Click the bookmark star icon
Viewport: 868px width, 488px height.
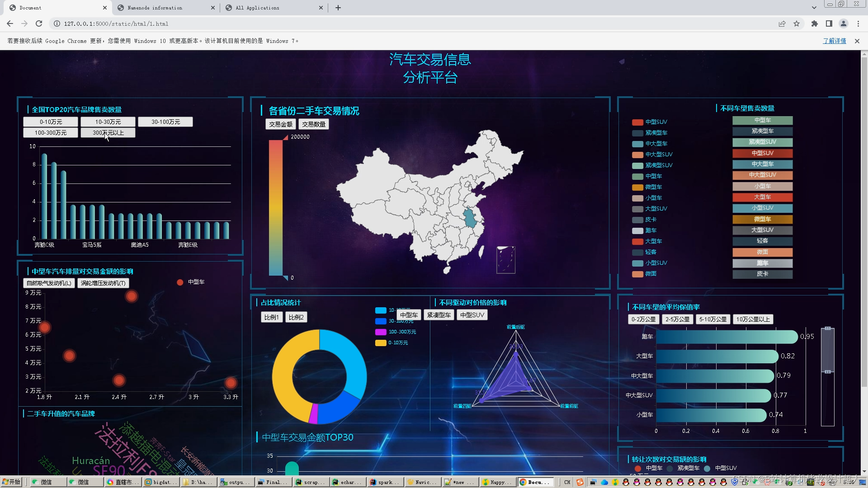(x=797, y=23)
